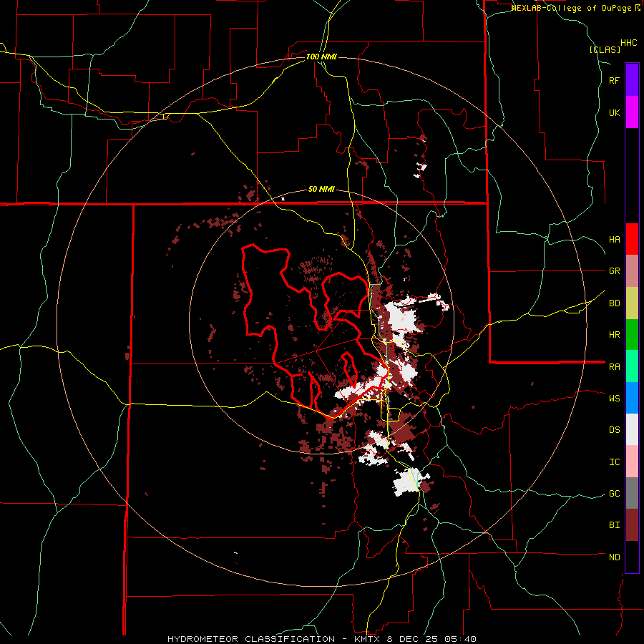644x644 pixels.
Task: Click the IC legend label
Action: [614, 462]
